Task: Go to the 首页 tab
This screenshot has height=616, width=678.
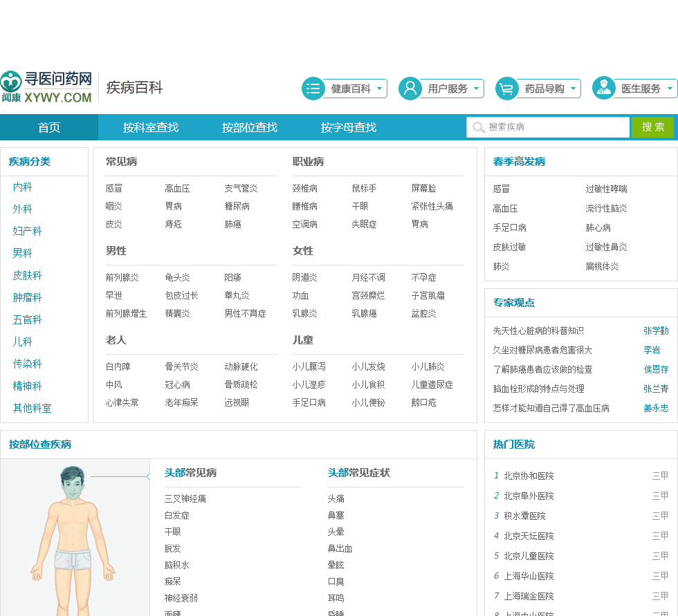Action: 49,127
